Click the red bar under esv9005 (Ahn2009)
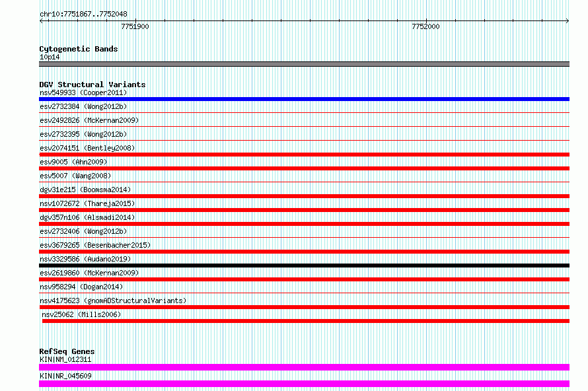This screenshot has width=588, height=391. (304, 168)
